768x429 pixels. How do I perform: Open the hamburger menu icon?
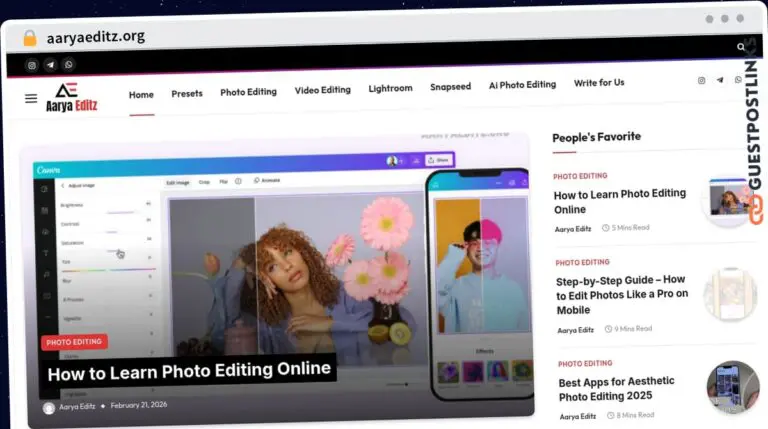(31, 98)
